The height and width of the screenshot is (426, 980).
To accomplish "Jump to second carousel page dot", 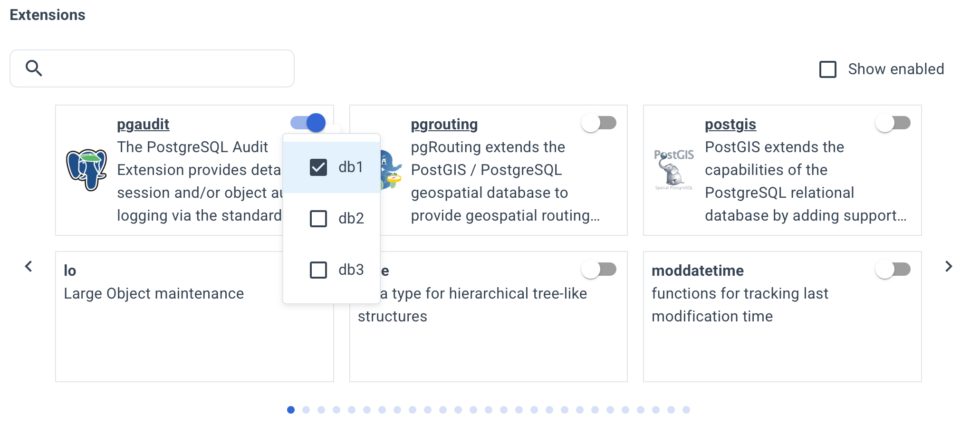I will (x=306, y=410).
